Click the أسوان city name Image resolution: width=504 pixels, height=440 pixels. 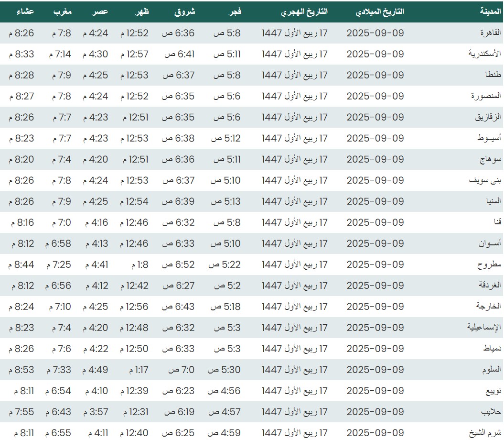click(490, 243)
